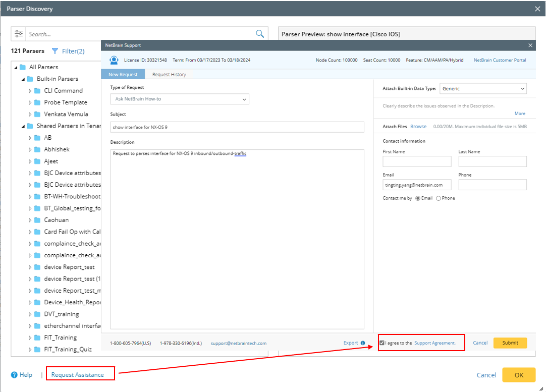Open the search filter settings icon

point(19,34)
